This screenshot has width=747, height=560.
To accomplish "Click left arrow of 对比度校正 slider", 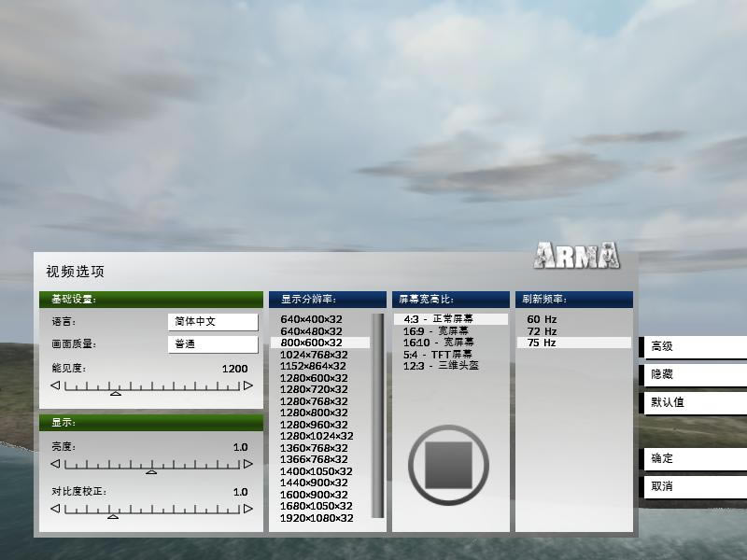I will coord(55,509).
